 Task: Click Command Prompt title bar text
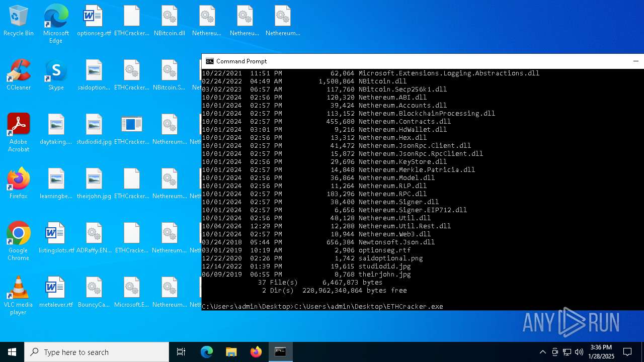click(242, 61)
